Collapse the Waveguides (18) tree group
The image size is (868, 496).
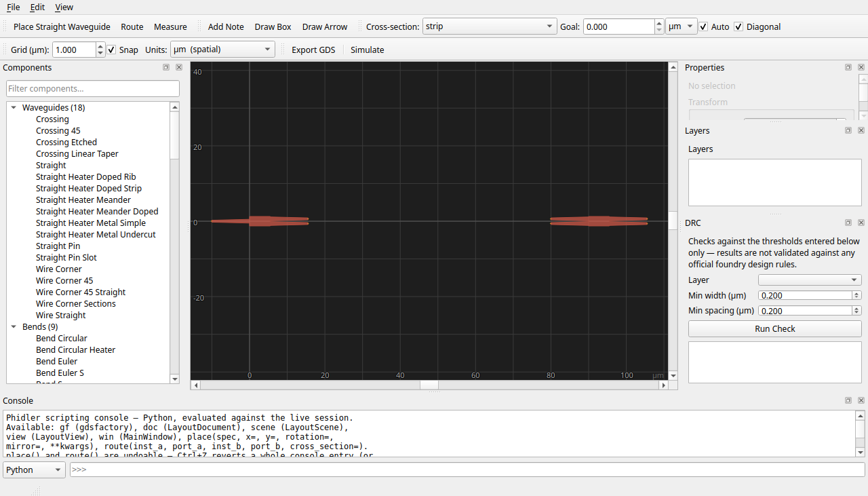click(x=14, y=107)
